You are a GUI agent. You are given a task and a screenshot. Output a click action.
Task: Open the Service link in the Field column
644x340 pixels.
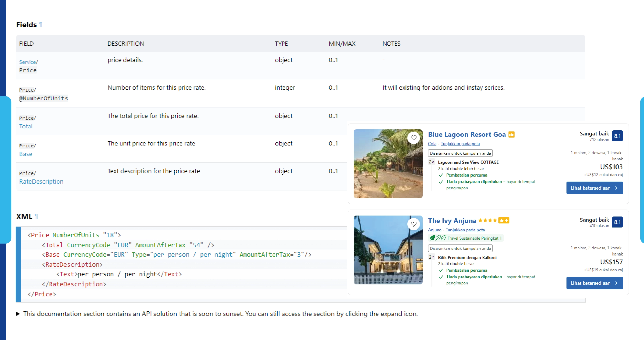28,62
